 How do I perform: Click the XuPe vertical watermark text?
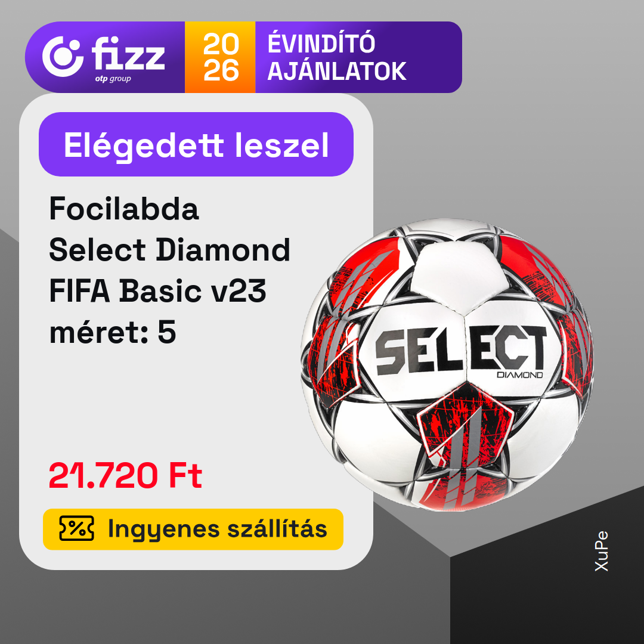click(x=601, y=551)
